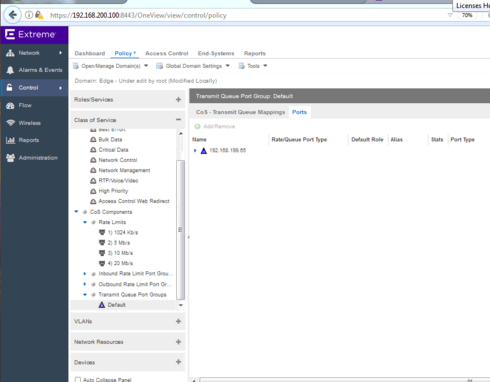Open Wireless section icon
Image resolution: width=490 pixels, height=382 pixels.
tap(11, 123)
